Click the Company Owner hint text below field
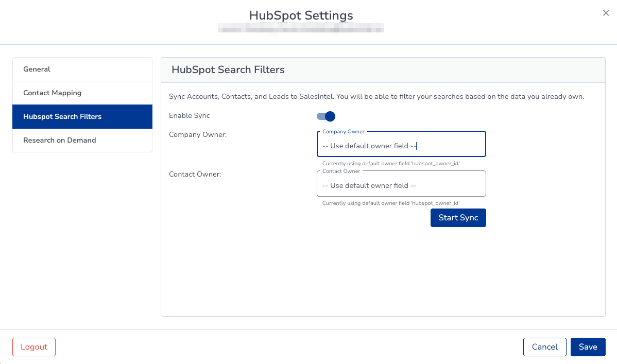This screenshot has height=364, width=617. (x=391, y=163)
